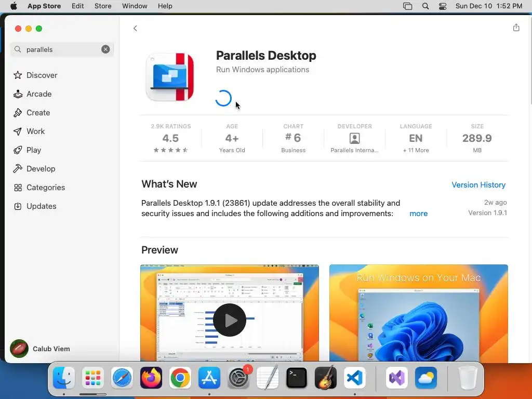Click the date and time Sun Dec 10
Screen dimensions: 532x399
click(488, 6)
